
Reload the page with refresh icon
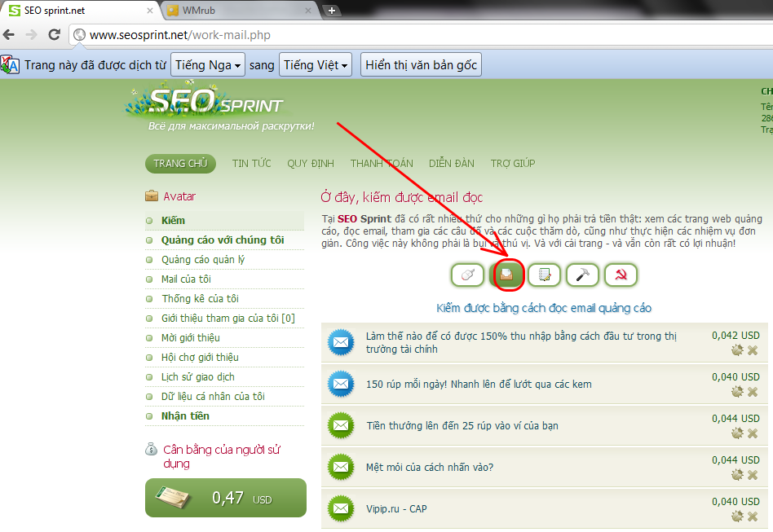pyautogui.click(x=55, y=34)
